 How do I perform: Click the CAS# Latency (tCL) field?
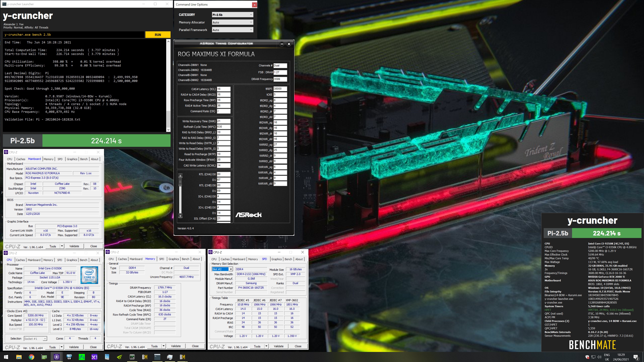(x=224, y=89)
